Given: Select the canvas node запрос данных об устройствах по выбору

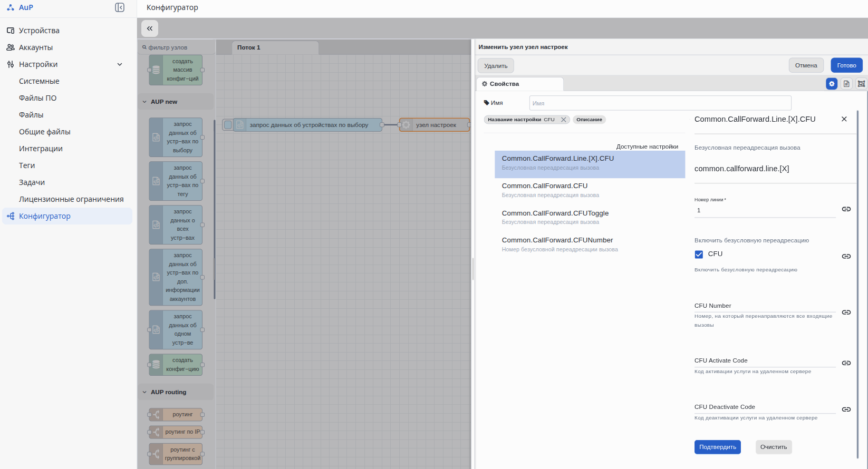Looking at the screenshot, I should tap(308, 125).
